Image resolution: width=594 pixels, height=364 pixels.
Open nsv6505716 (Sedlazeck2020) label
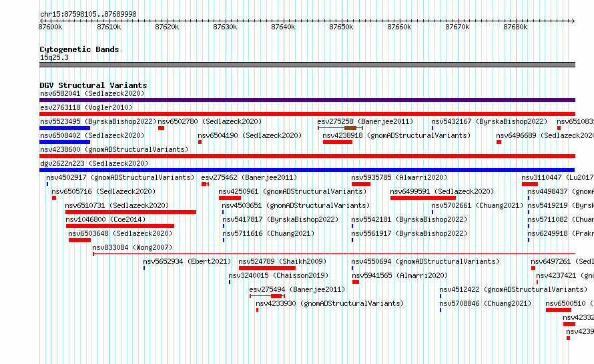pyautogui.click(x=103, y=191)
